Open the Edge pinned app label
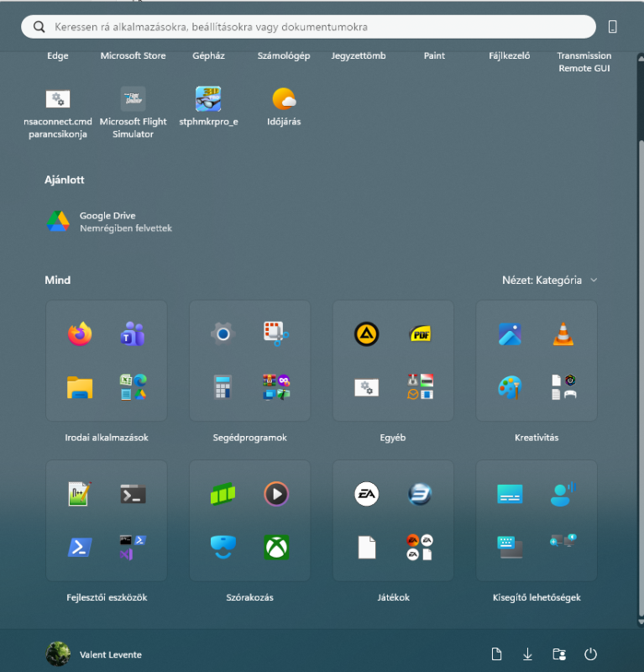Screen dimensions: 644x672 click(x=58, y=55)
